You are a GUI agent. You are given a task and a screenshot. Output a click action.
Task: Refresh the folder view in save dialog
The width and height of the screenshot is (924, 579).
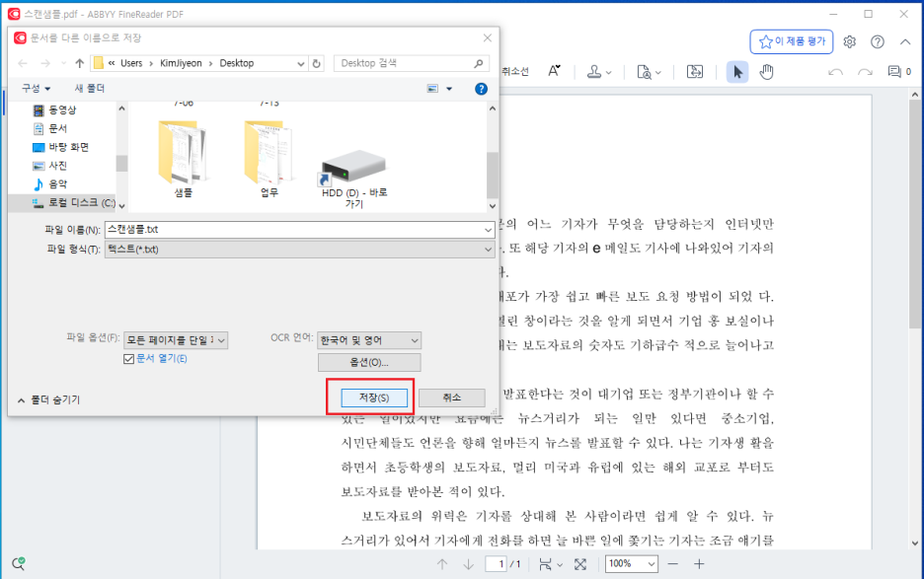click(317, 63)
